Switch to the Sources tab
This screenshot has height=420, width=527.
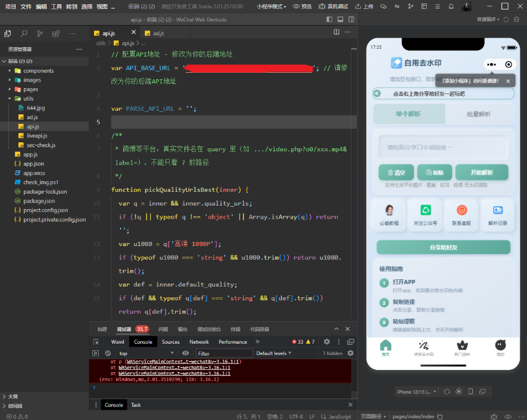coord(171,341)
